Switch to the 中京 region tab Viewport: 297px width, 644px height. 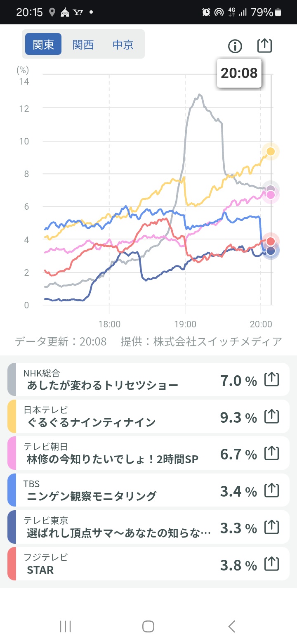coord(123,45)
